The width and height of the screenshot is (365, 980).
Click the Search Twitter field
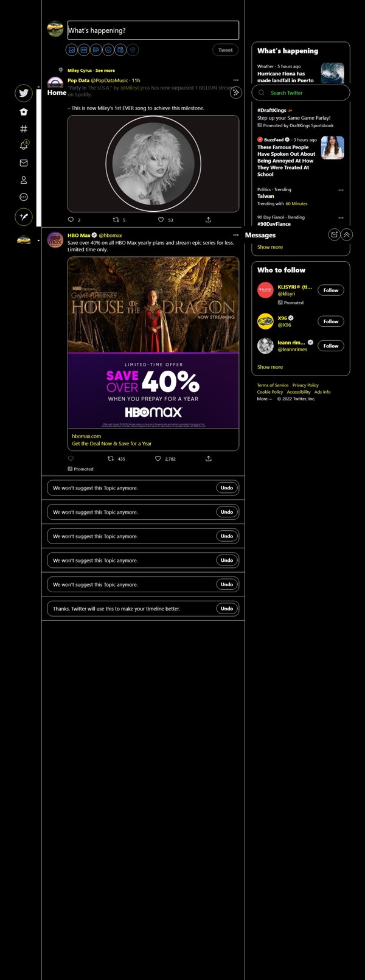(x=301, y=93)
